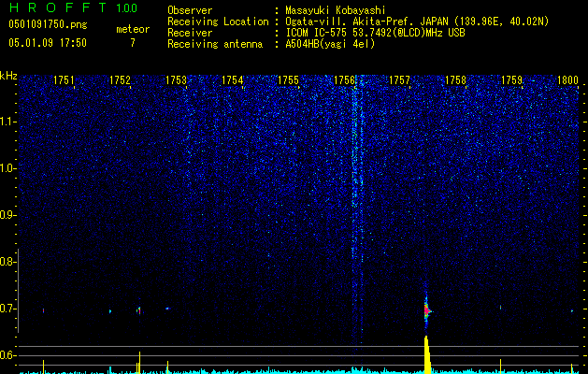Click the 1754 time axis marker
588x374 pixels.
(x=232, y=80)
